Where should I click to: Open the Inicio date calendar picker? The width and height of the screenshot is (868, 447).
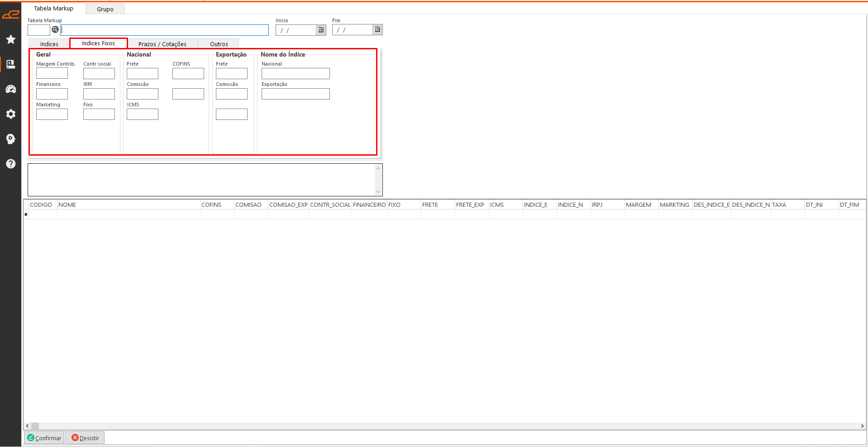(320, 30)
